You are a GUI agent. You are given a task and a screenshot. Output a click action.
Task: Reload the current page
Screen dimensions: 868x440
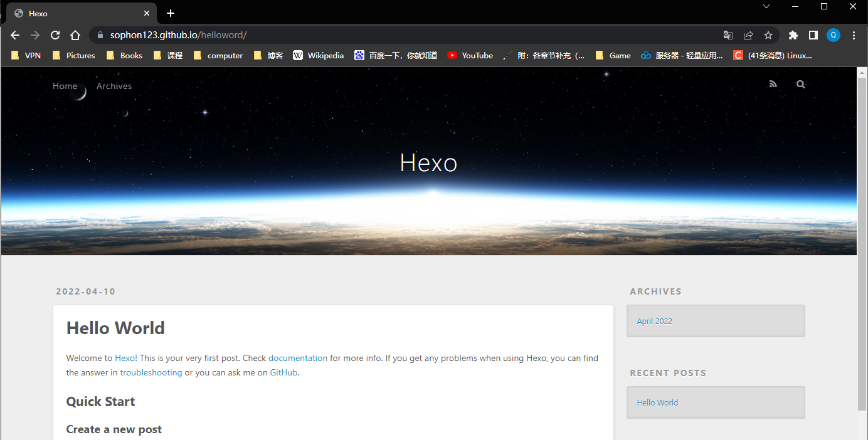point(55,35)
